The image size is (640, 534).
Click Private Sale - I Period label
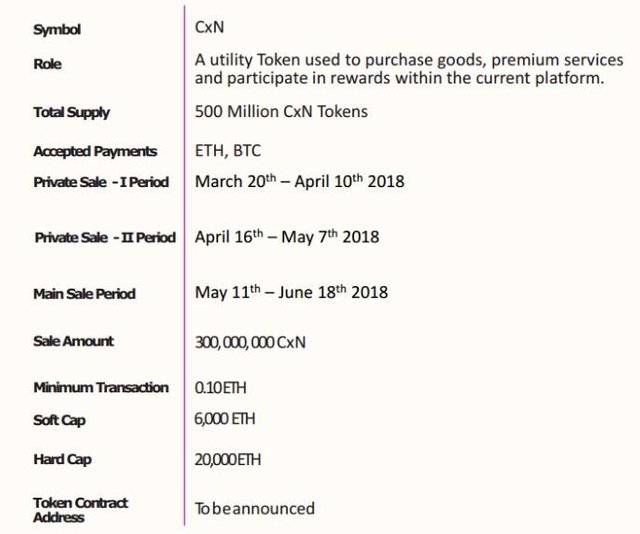(101, 182)
